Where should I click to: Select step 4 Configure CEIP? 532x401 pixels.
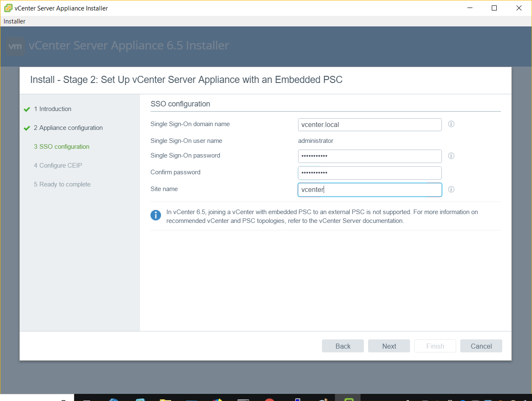pyautogui.click(x=58, y=166)
